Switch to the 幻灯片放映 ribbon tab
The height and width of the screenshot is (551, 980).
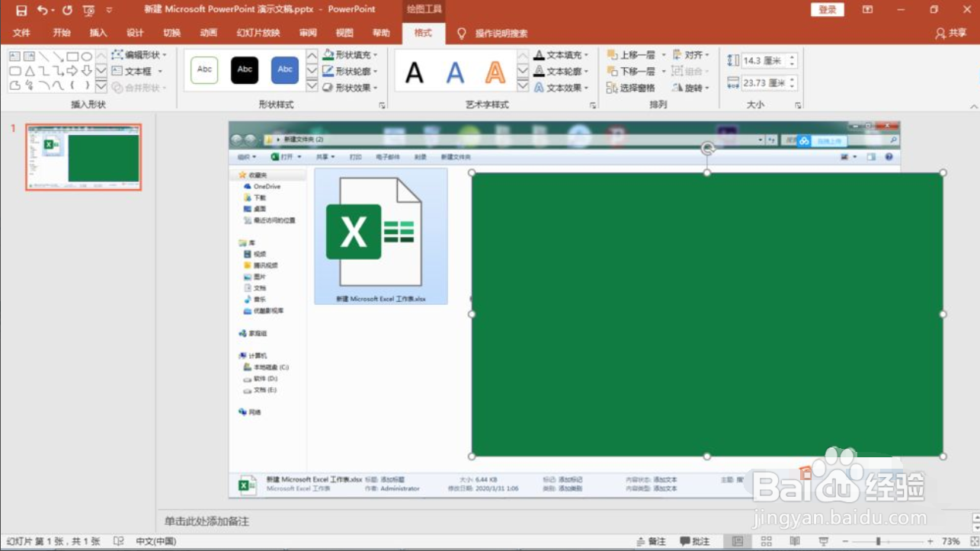258,33
